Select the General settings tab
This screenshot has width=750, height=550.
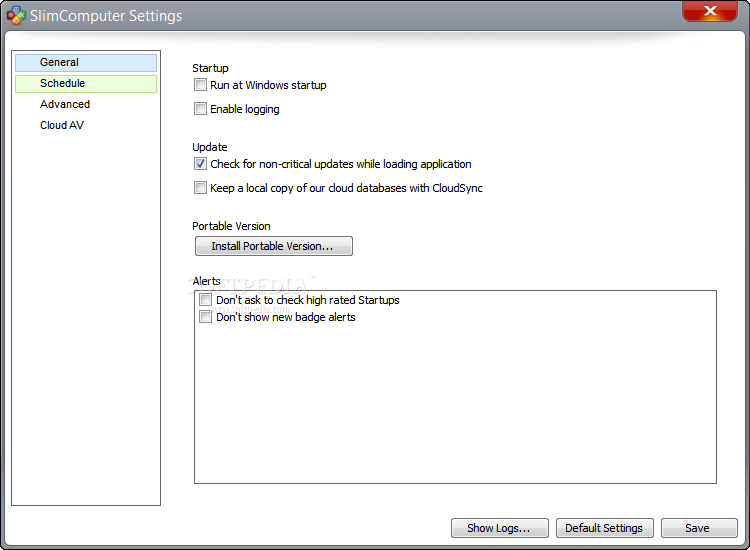pos(86,63)
